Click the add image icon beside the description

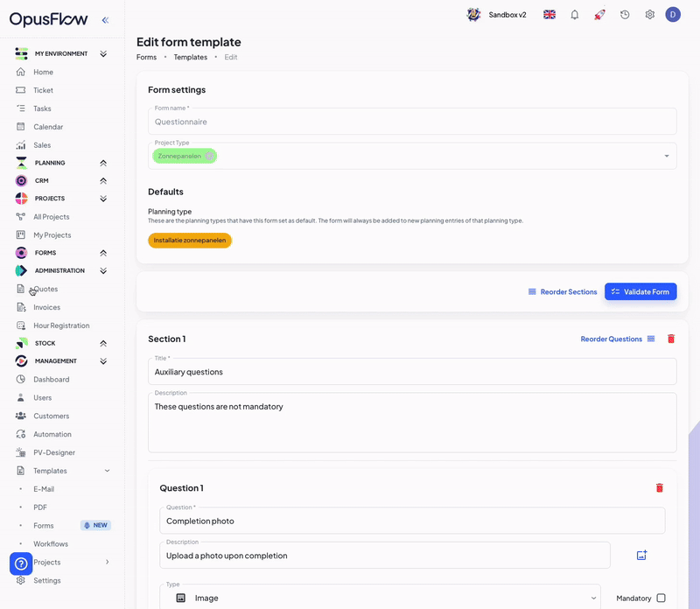(641, 556)
